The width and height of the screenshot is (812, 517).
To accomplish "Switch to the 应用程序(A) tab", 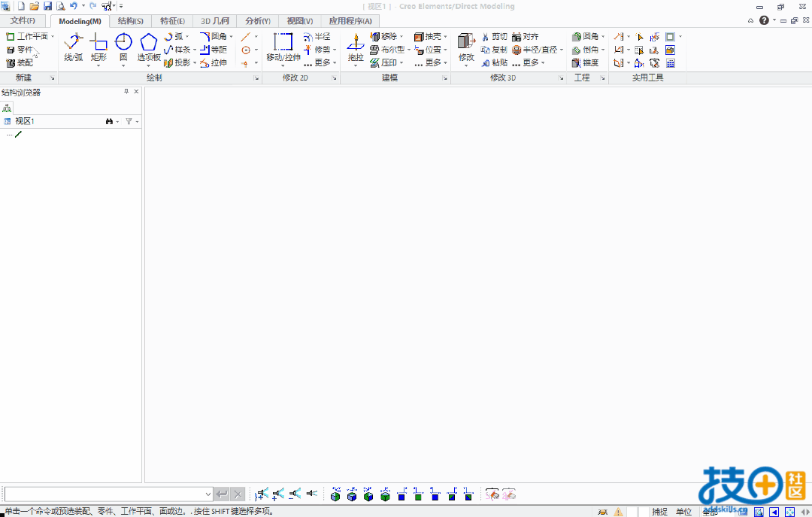I will tap(350, 21).
